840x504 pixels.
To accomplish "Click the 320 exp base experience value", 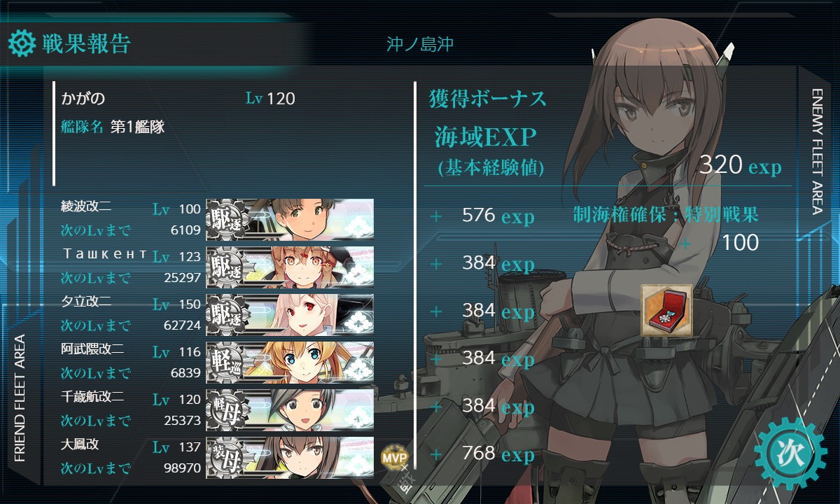I will (x=741, y=166).
